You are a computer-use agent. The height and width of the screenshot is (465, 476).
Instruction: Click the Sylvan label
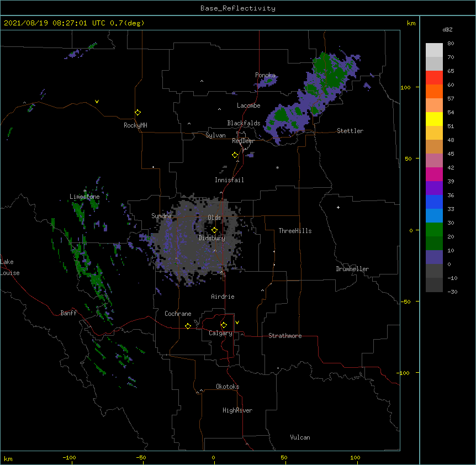pyautogui.click(x=215, y=135)
